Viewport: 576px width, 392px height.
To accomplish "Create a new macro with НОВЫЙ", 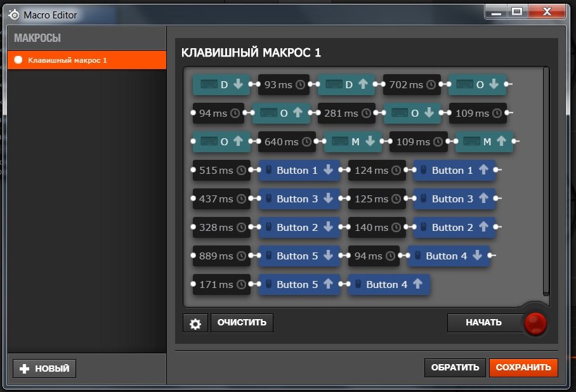I will 44,369.
